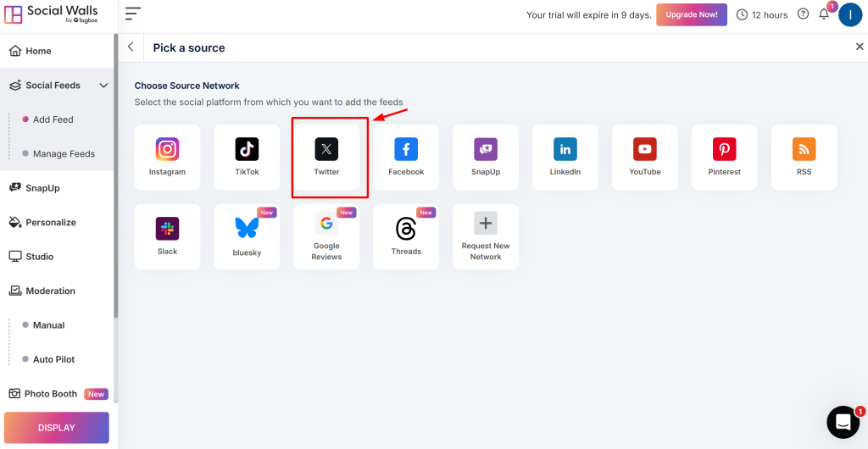This screenshot has height=449, width=868.
Task: Open the notifications bell
Action: (x=824, y=14)
